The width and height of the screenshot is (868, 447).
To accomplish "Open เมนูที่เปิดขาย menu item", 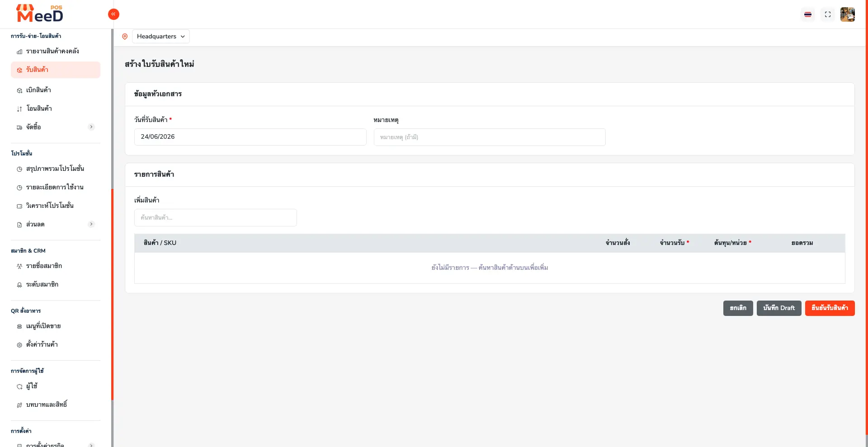I will pyautogui.click(x=56, y=326).
